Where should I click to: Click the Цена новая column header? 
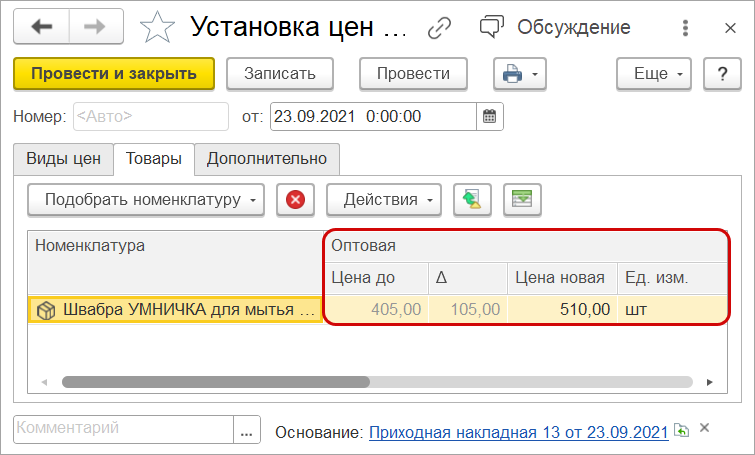click(x=562, y=278)
